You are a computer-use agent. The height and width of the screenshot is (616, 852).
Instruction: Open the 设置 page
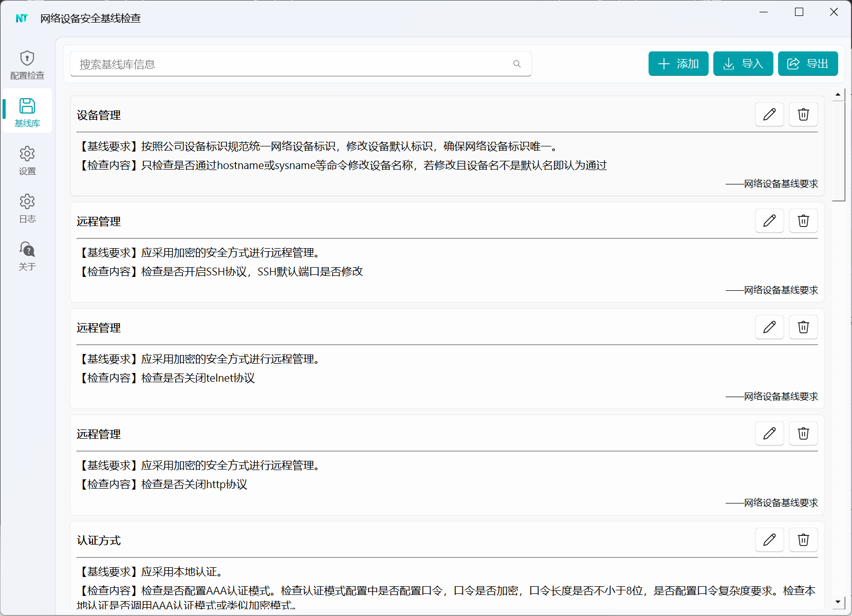click(x=27, y=160)
